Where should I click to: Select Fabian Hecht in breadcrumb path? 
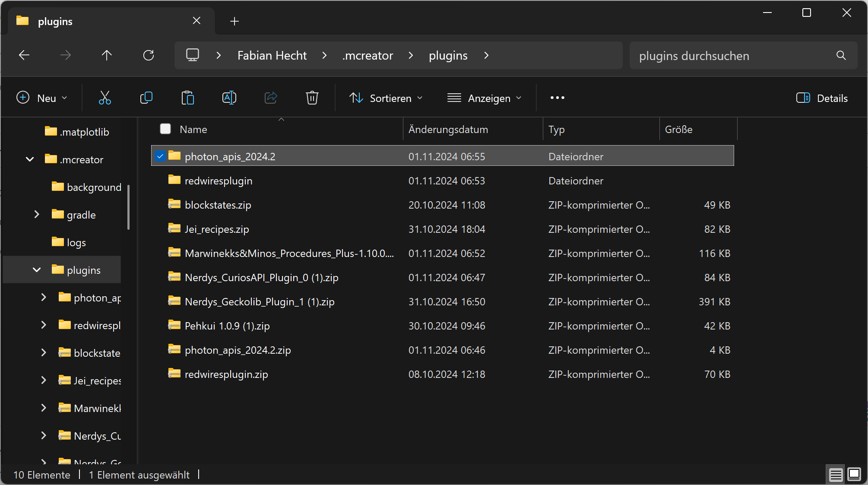click(272, 55)
